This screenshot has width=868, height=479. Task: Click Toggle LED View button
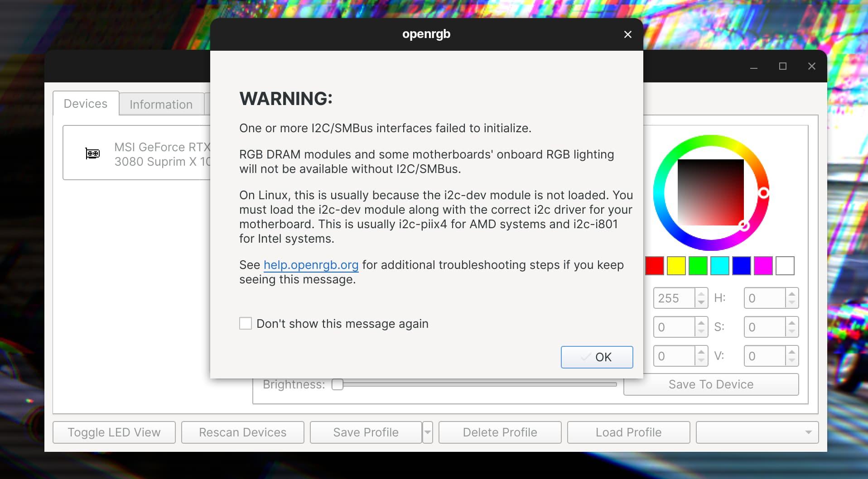pos(114,432)
